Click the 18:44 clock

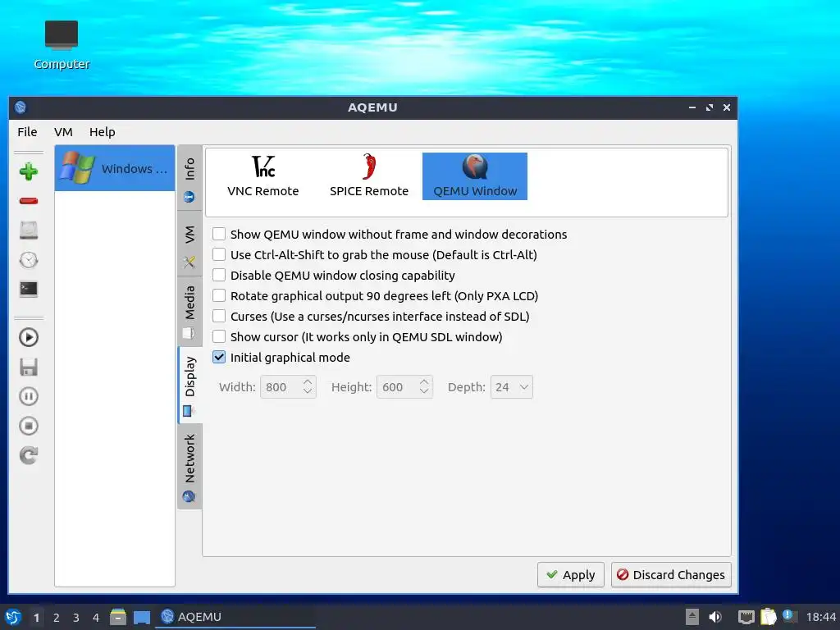[820, 618]
